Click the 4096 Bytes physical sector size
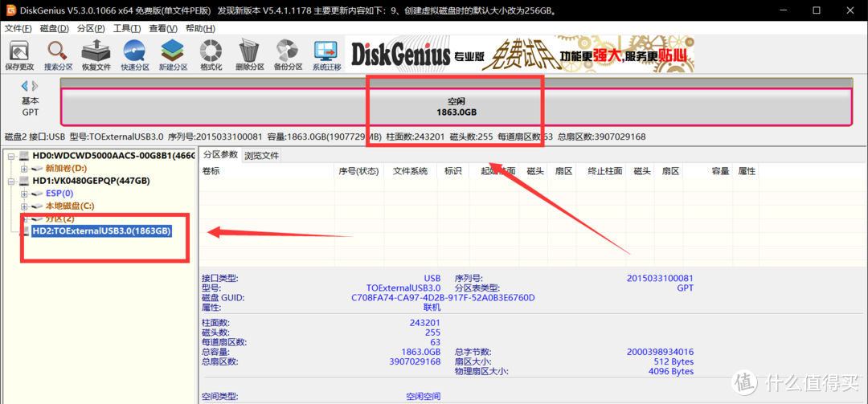Screen dimensions: 868x404 (671, 371)
